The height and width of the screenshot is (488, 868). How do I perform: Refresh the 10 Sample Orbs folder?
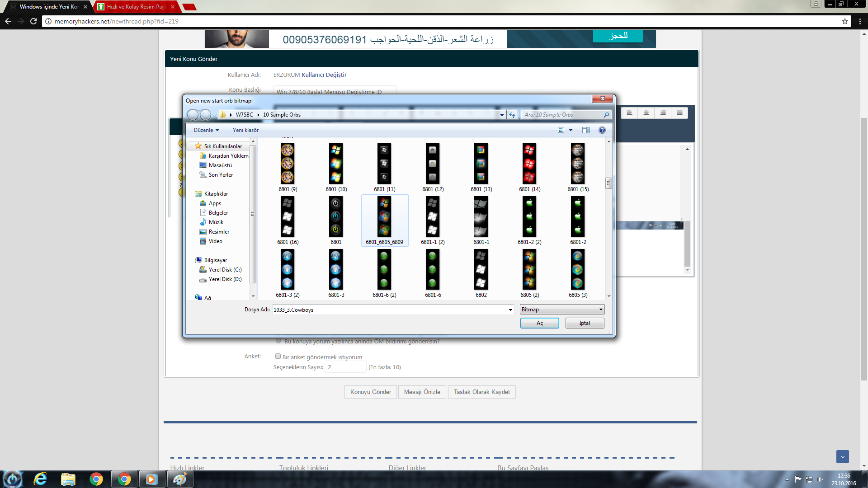tap(512, 115)
